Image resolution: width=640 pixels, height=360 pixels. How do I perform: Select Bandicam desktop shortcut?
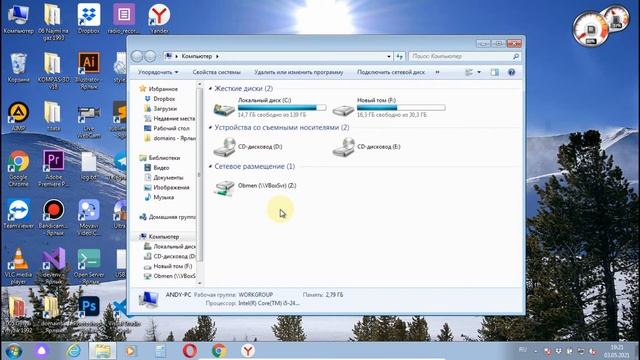53,217
